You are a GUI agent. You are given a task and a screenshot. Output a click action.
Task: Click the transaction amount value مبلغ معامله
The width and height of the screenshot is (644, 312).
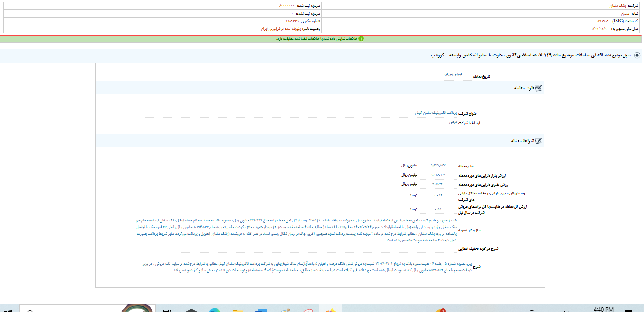[x=438, y=165]
